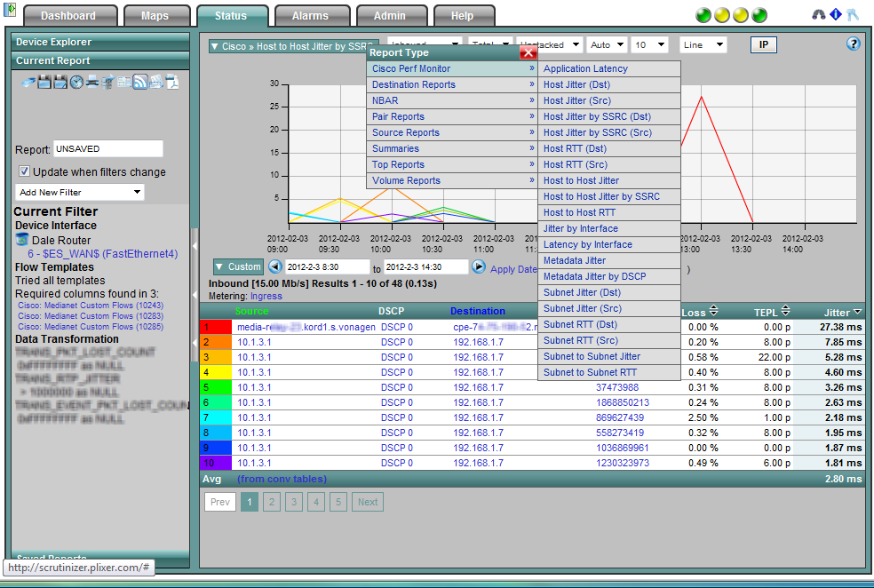Click the RSS feed icon in Current Report
This screenshot has width=874, height=588.
pos(139,83)
